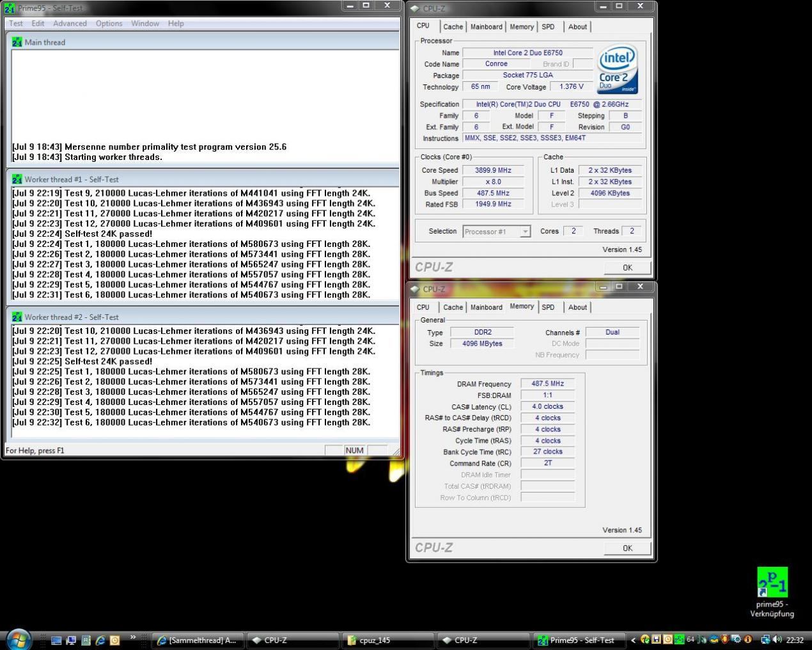This screenshot has height=650, width=812.
Task: Click 'Self-test 24K passed!' in Worker thread #1
Action: [108, 234]
